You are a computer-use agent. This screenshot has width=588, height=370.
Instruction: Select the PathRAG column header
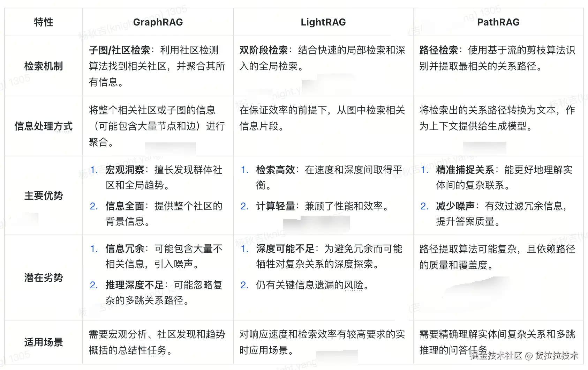[x=498, y=22]
